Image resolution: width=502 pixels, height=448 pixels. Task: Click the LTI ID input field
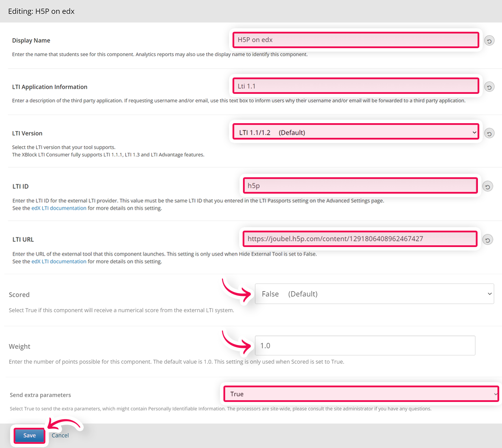tap(360, 186)
